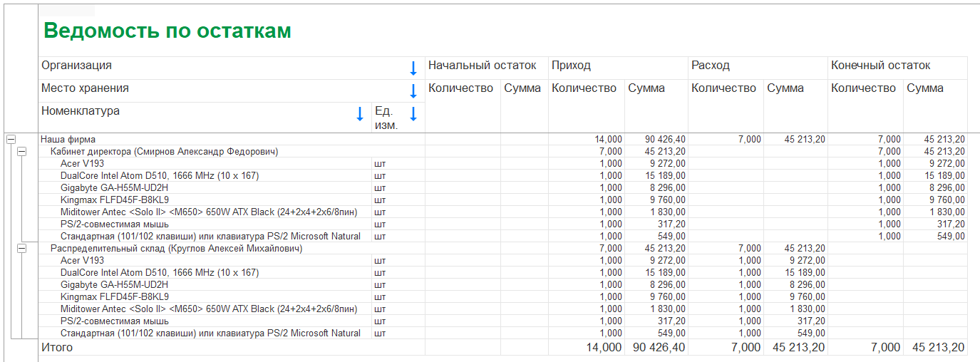Click Конечный остаток сумма 549,00 for клавиатура
This screenshot has height=362, width=980.
(x=951, y=237)
